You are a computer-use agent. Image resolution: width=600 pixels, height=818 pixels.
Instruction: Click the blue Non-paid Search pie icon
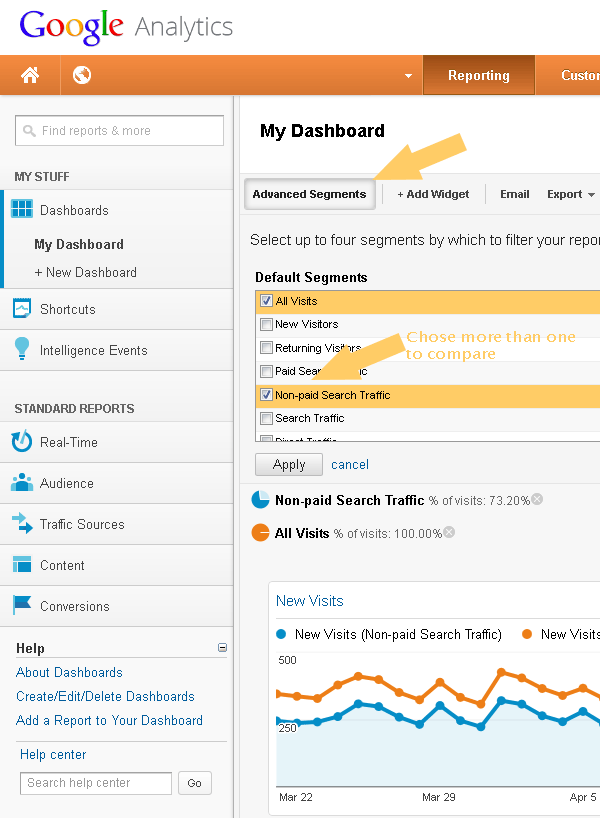(x=260, y=499)
